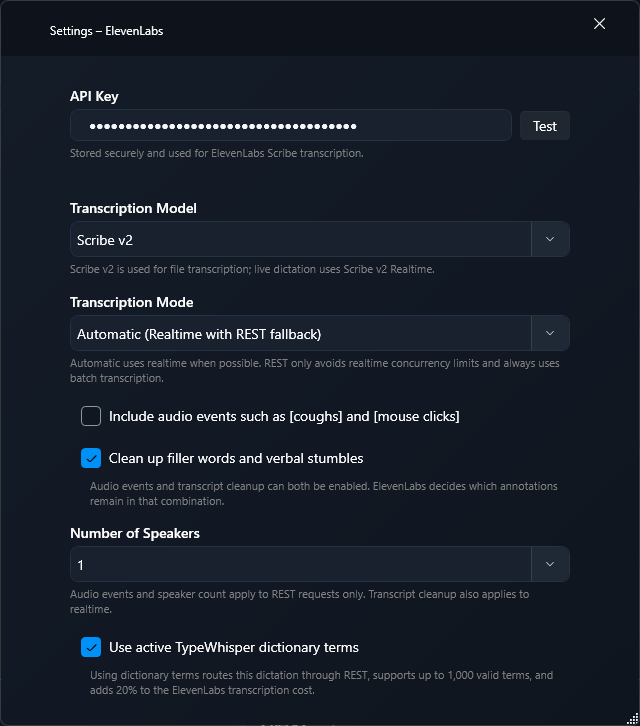Image resolution: width=640 pixels, height=726 pixels.
Task: Enable the Include audio events checkbox
Action: 91,416
